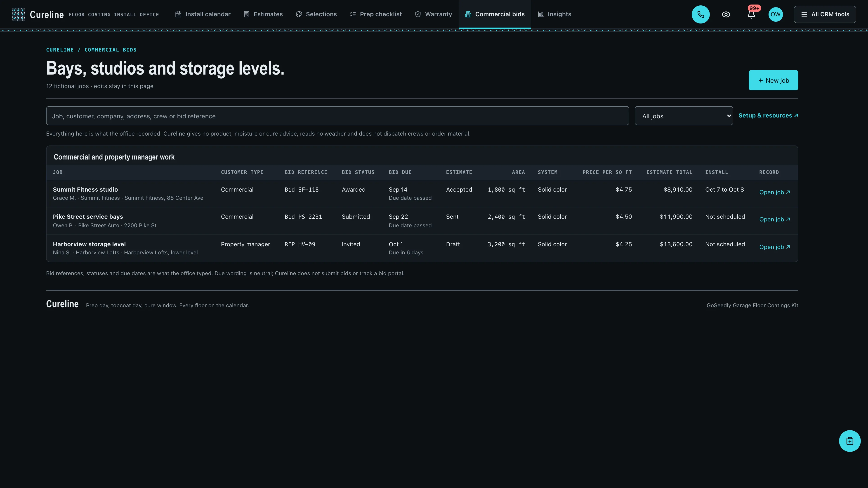
Task: Click the Warranty shield icon
Action: (x=418, y=14)
